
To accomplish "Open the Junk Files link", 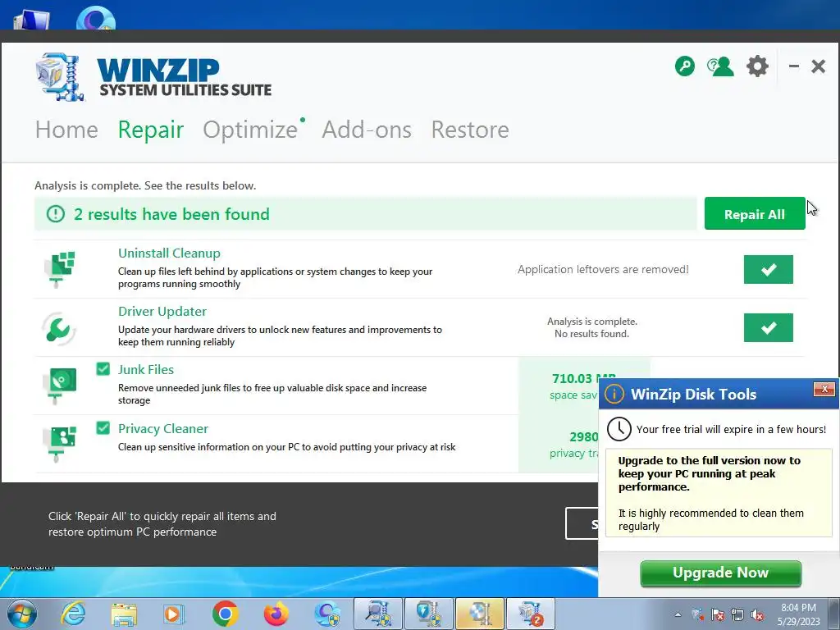I will [146, 370].
